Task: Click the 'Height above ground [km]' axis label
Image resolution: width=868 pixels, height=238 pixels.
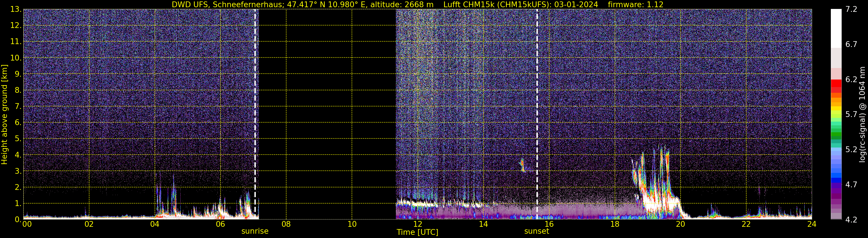Action: pyautogui.click(x=4, y=115)
